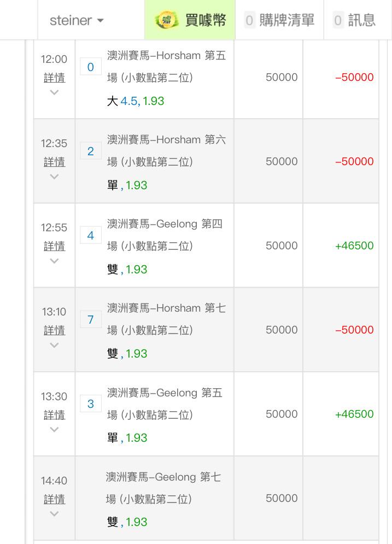Screen dimensions: 392x544
Task: Click result number 3 box for Geelong 第五場
Action: point(91,403)
